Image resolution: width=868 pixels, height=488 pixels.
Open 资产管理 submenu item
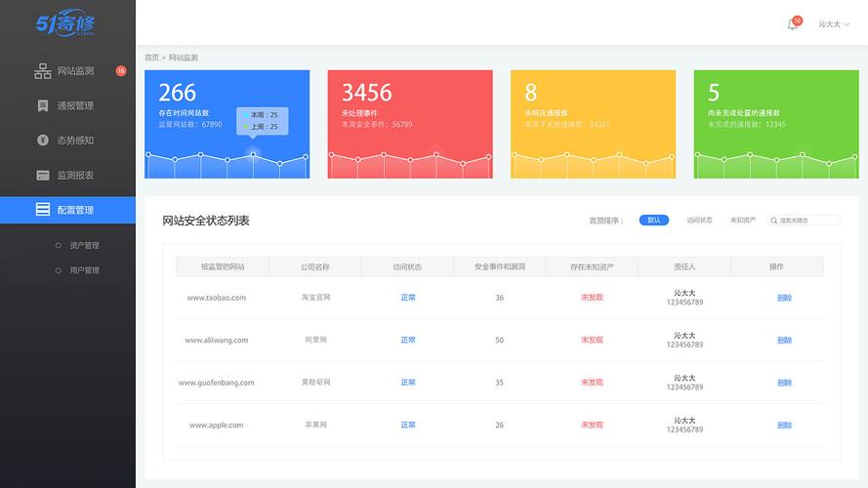(x=84, y=245)
